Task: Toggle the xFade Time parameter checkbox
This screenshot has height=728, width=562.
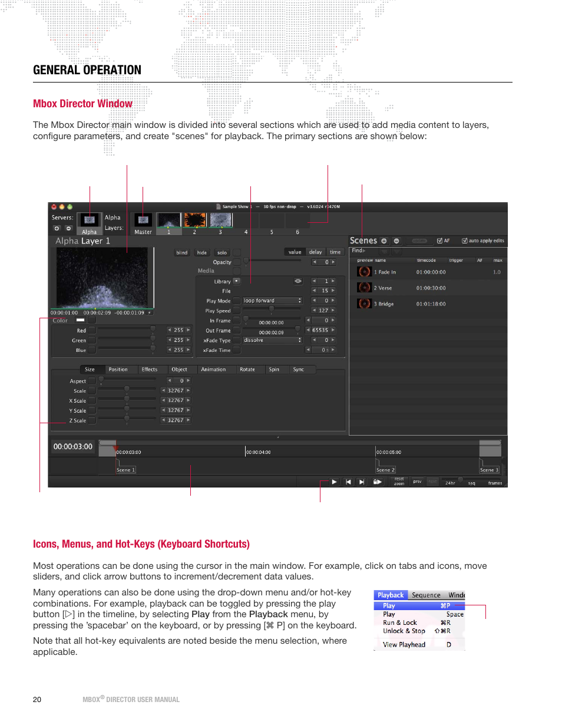Action: pos(237,350)
